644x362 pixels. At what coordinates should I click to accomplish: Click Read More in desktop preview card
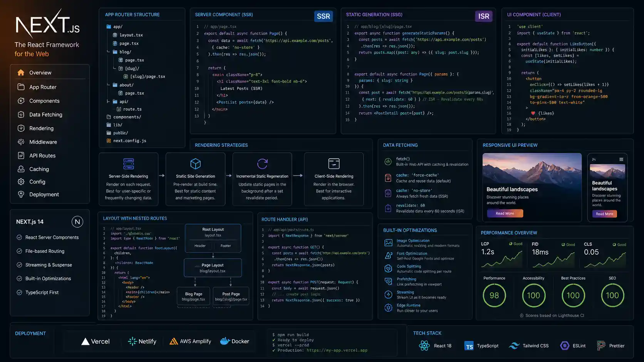[x=505, y=214]
